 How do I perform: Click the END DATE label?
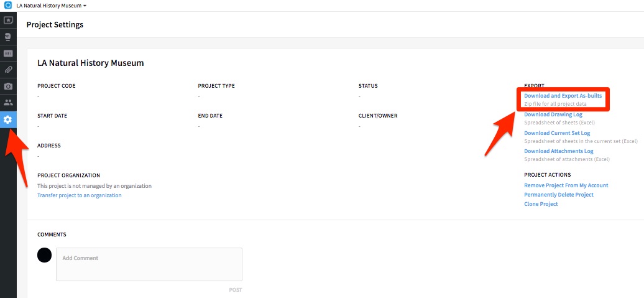coord(210,116)
